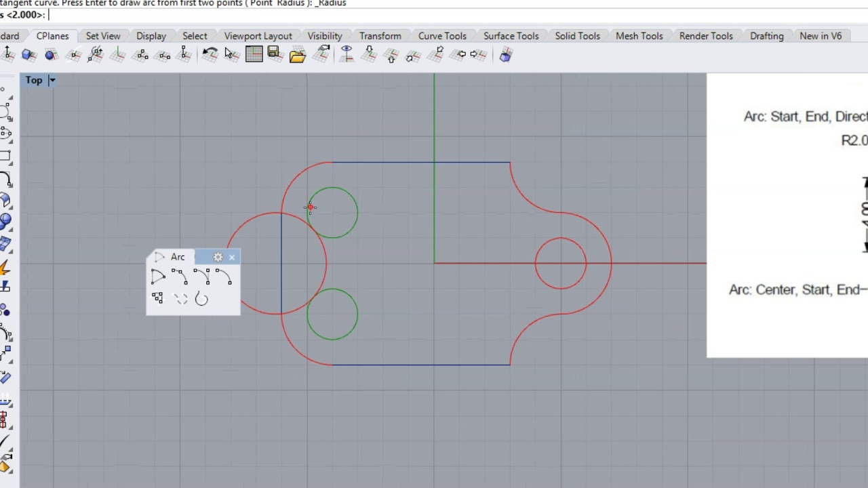The width and height of the screenshot is (868, 488).
Task: Select Arc: Start, End, Direction tool in palette
Action: [201, 277]
